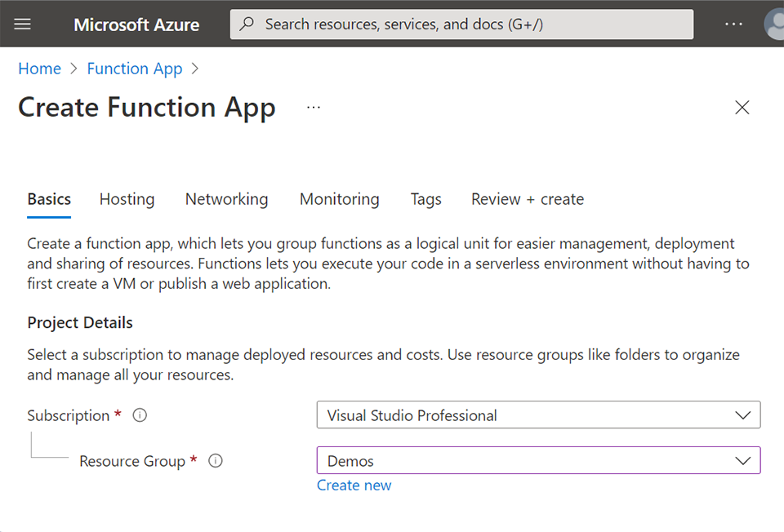Show info tooltip for Resource Group
Viewport: 784px width, 532px height.
click(x=216, y=461)
